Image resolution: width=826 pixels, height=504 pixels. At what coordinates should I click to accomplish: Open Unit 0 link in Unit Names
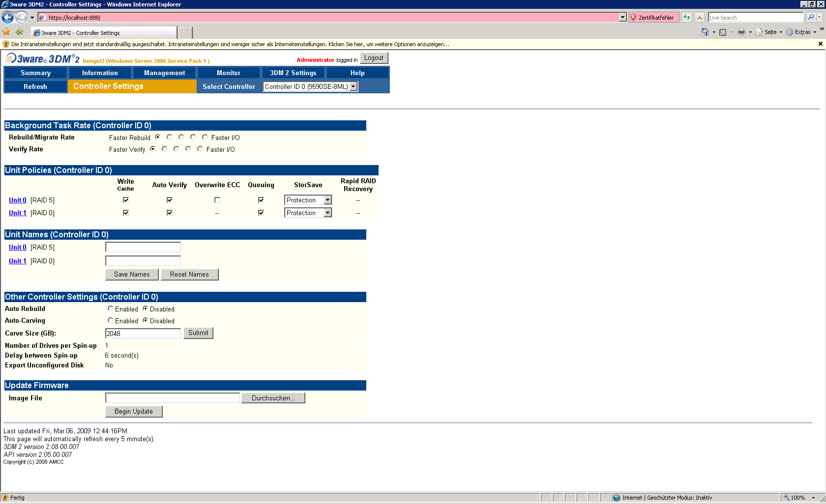click(18, 247)
